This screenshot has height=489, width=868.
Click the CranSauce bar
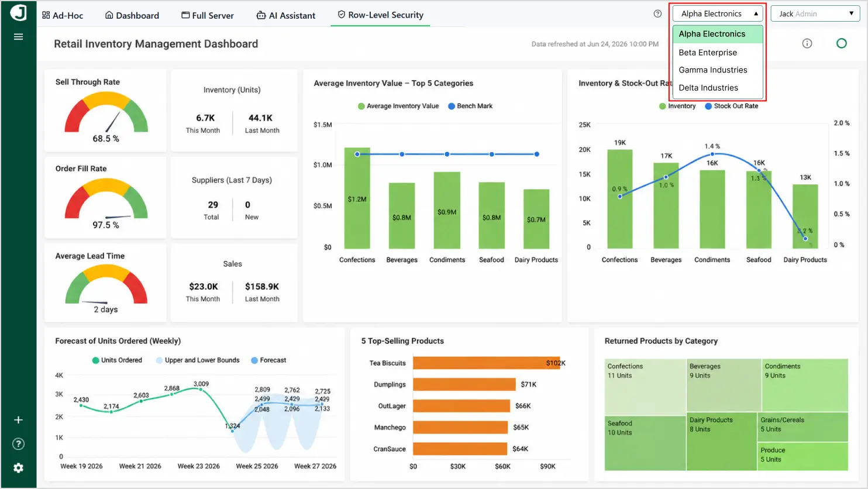click(460, 449)
